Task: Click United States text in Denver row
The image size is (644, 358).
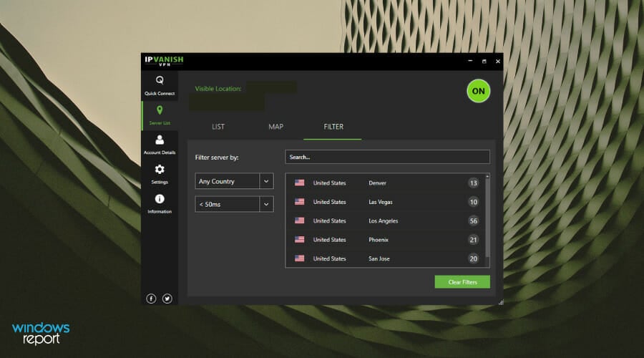Action: (x=329, y=183)
